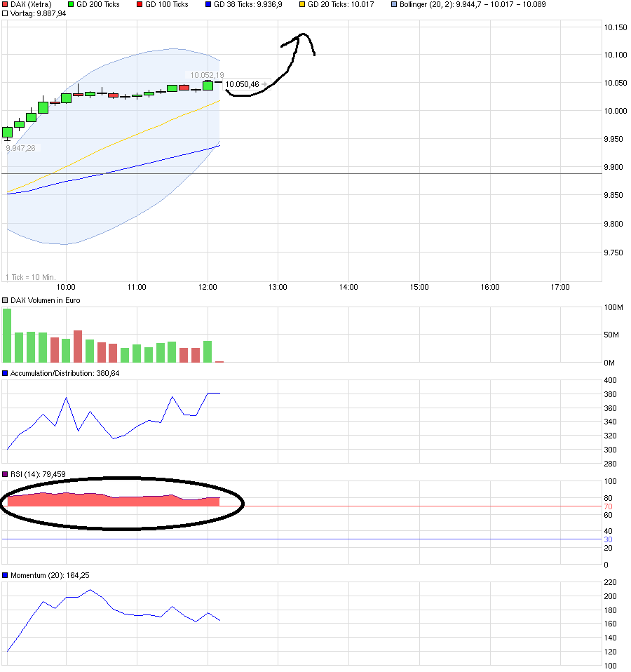Click the '1 Tick = 10 Min.' note

pos(30,277)
